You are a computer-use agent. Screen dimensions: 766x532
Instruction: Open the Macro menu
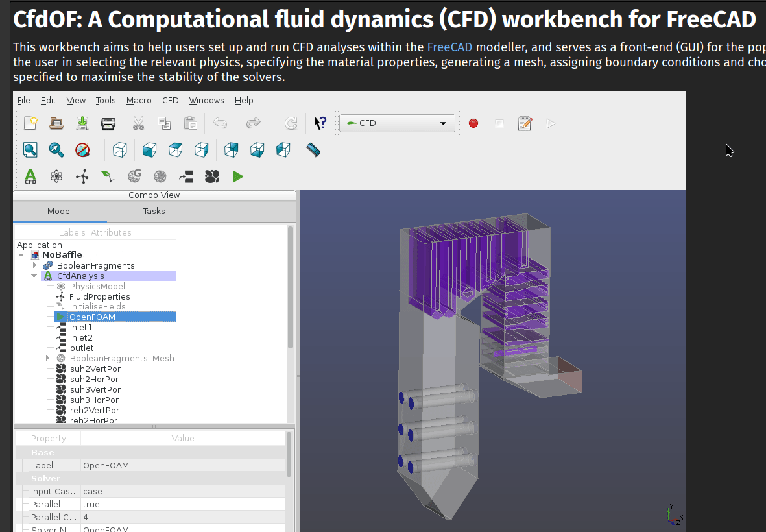[139, 100]
